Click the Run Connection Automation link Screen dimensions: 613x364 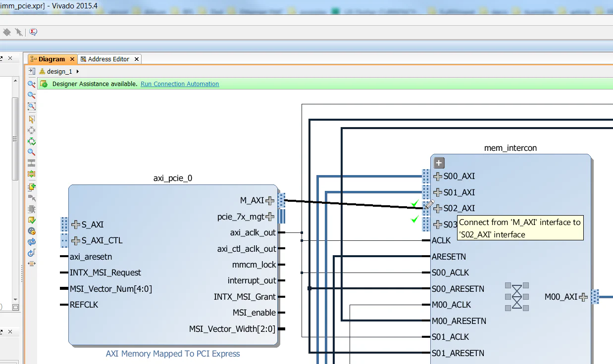[x=179, y=84]
